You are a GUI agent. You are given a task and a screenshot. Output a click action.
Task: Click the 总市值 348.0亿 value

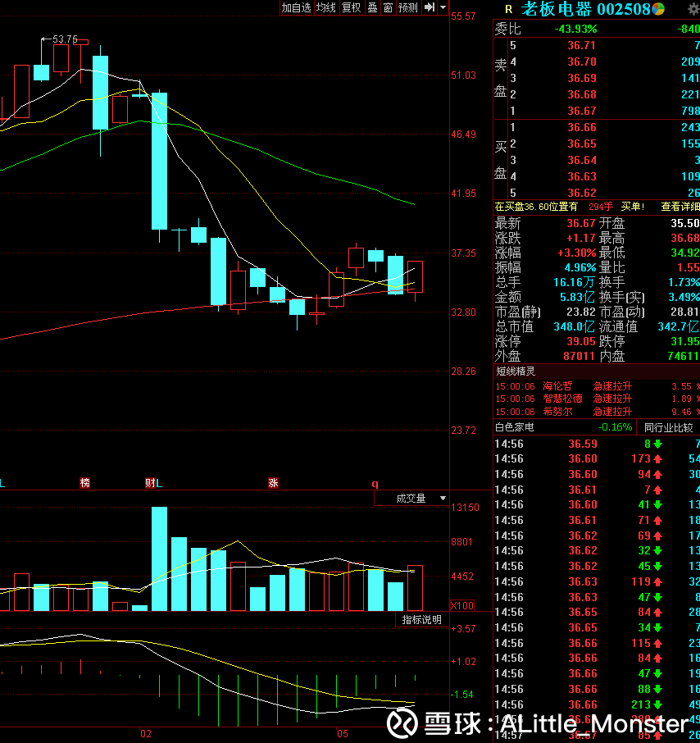[574, 326]
